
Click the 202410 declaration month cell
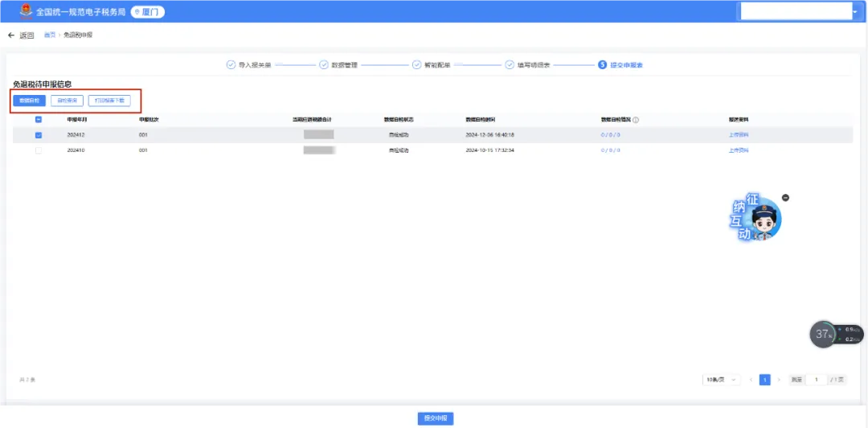click(x=76, y=150)
